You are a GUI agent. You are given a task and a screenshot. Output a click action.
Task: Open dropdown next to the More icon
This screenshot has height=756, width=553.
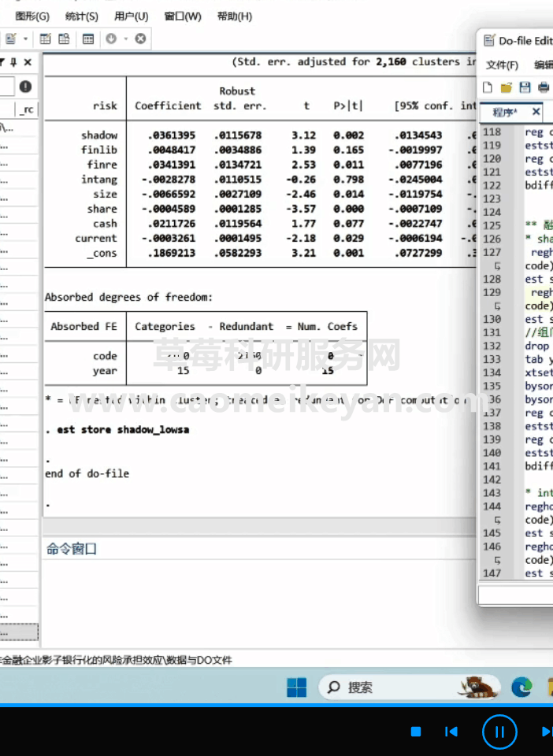(125, 39)
